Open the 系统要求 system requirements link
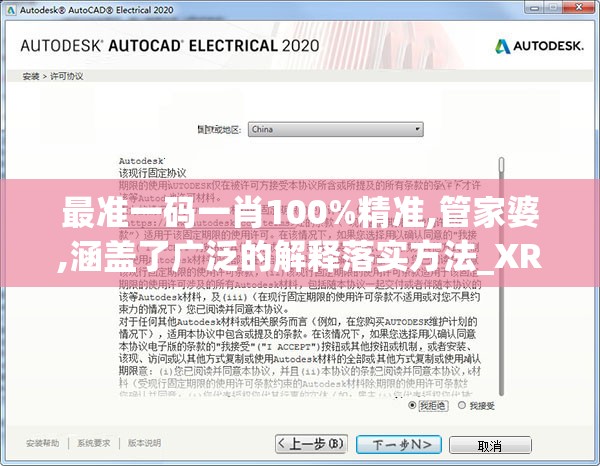The image size is (600, 466). pos(94,443)
